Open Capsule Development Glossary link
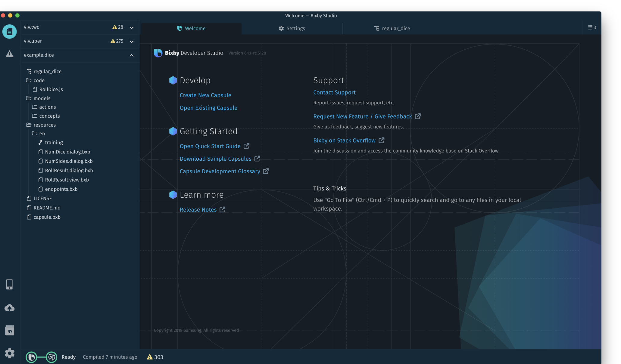 pos(220,171)
